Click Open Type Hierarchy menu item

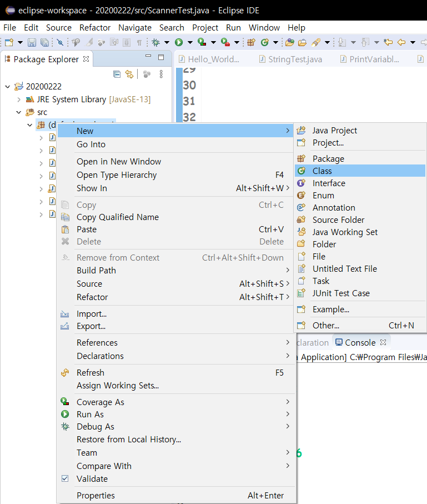pyautogui.click(x=176, y=175)
